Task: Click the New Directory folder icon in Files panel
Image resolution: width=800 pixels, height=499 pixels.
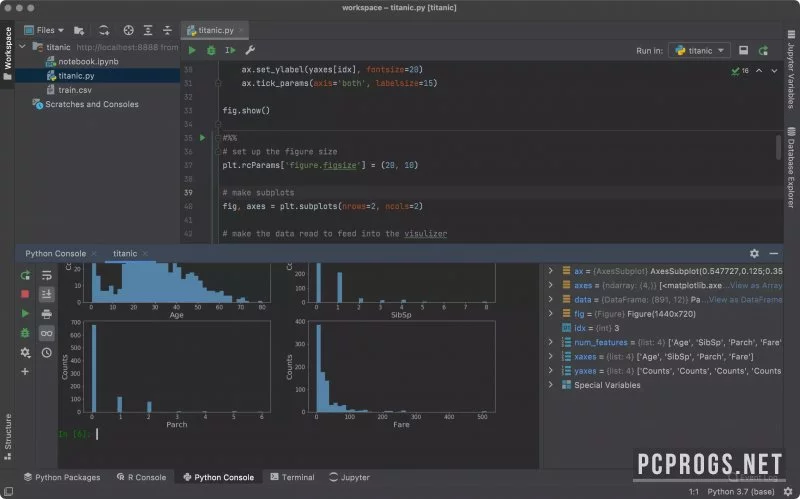Action: pos(79,31)
